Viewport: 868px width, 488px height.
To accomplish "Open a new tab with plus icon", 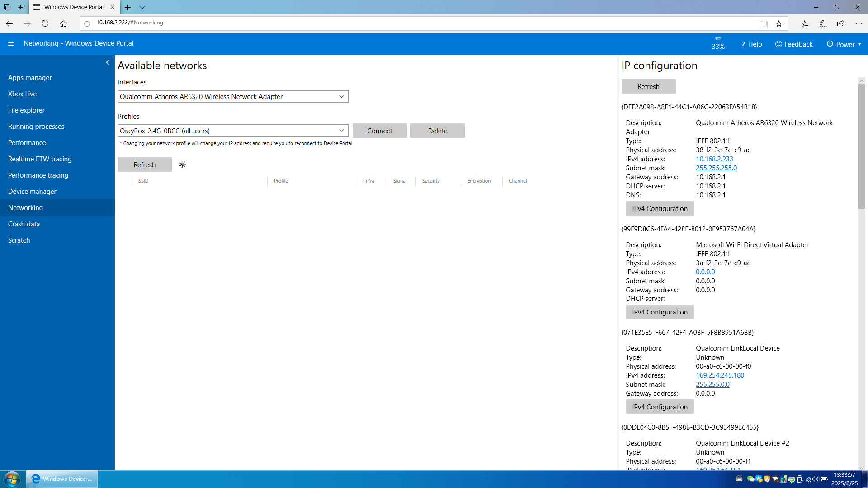I will (128, 7).
